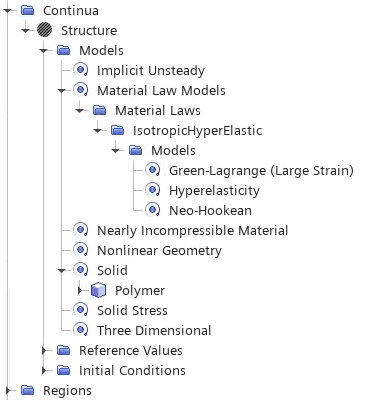Click the IsotropicHyperElastic folder icon

click(x=117, y=130)
